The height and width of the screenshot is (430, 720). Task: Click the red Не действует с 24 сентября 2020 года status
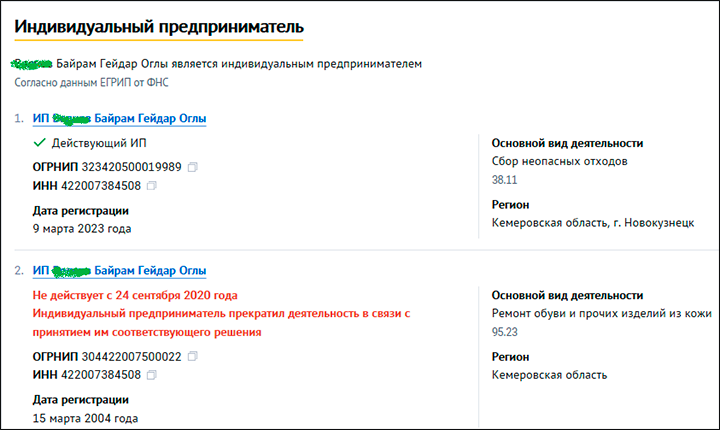[x=135, y=295]
